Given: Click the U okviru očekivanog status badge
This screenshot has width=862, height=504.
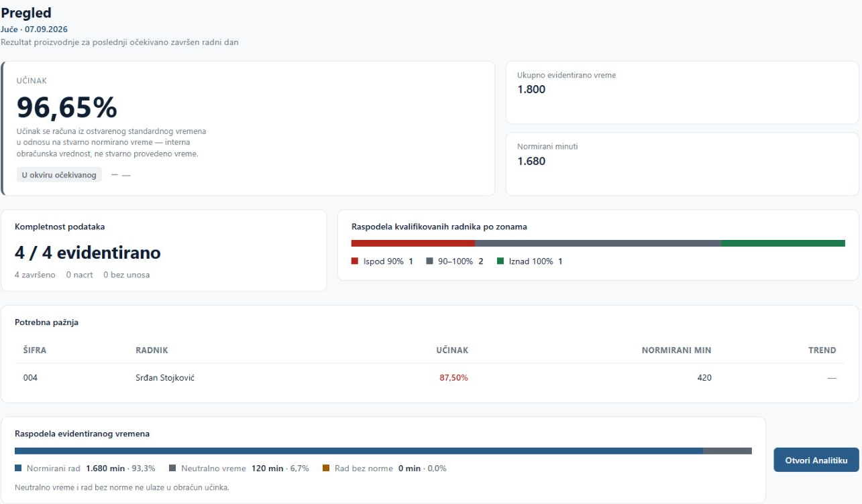Looking at the screenshot, I should click(59, 175).
